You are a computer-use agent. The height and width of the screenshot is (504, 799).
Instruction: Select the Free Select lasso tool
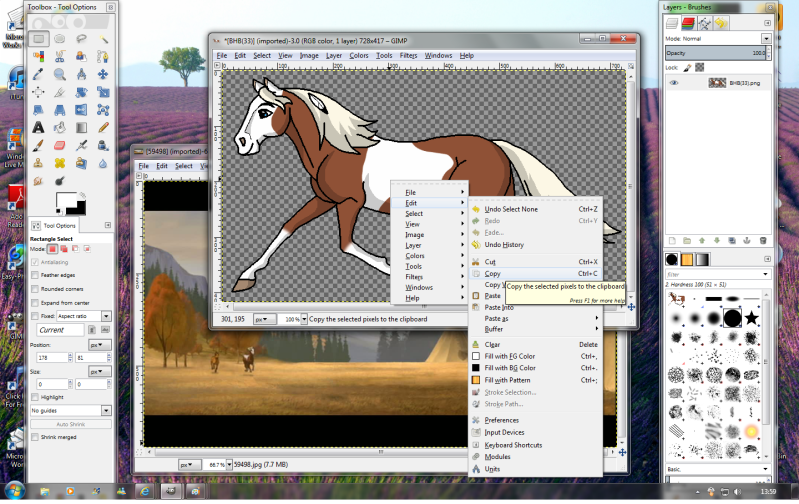[81, 39]
